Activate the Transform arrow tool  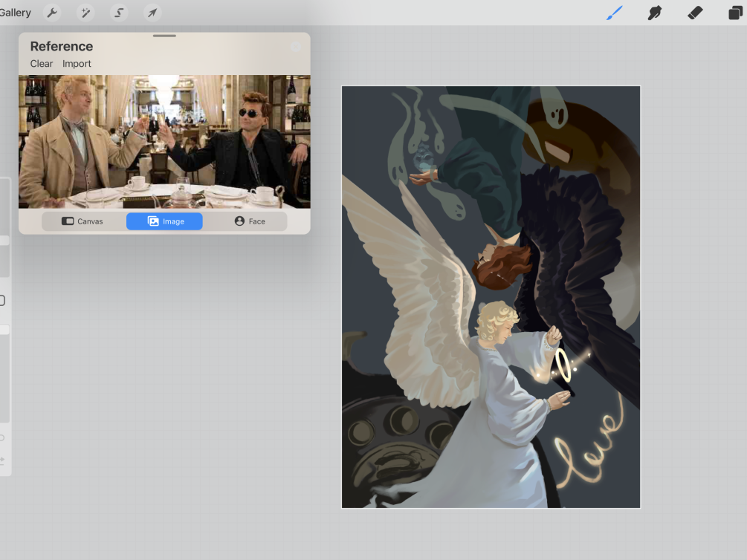(152, 13)
